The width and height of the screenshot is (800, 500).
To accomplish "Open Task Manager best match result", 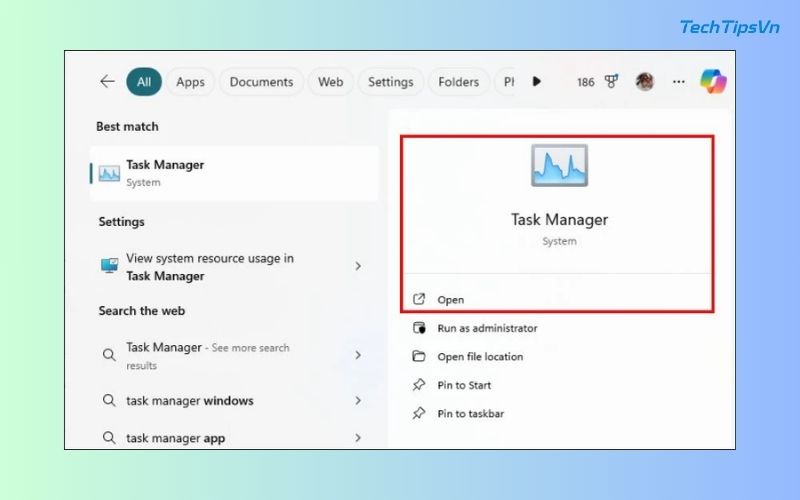I will pos(234,173).
